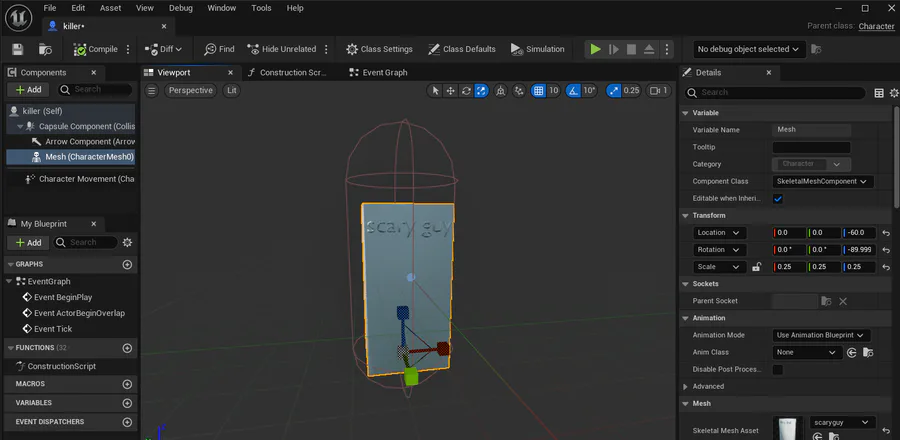Add a new event dispatcher plus icon

[127, 422]
